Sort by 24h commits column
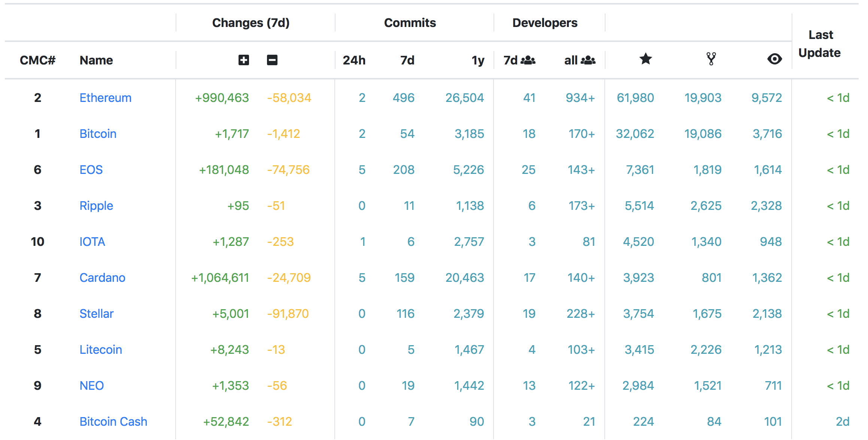The image size is (868, 440). 354,60
